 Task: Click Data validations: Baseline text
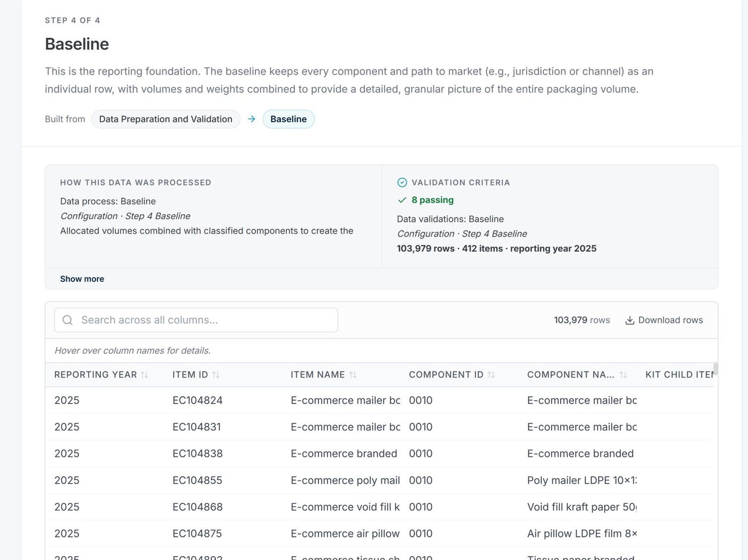[x=450, y=219]
